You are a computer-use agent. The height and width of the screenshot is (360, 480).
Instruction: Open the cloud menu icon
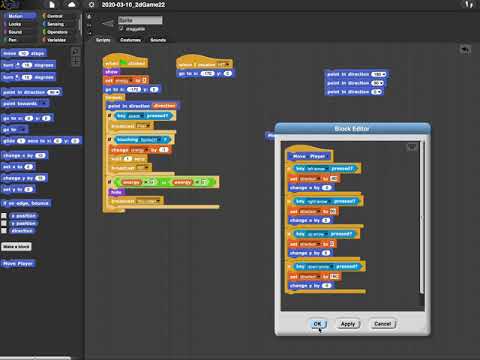71,5
